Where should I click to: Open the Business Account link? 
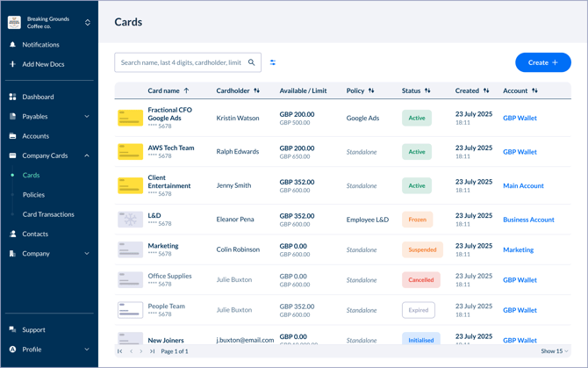click(x=528, y=220)
